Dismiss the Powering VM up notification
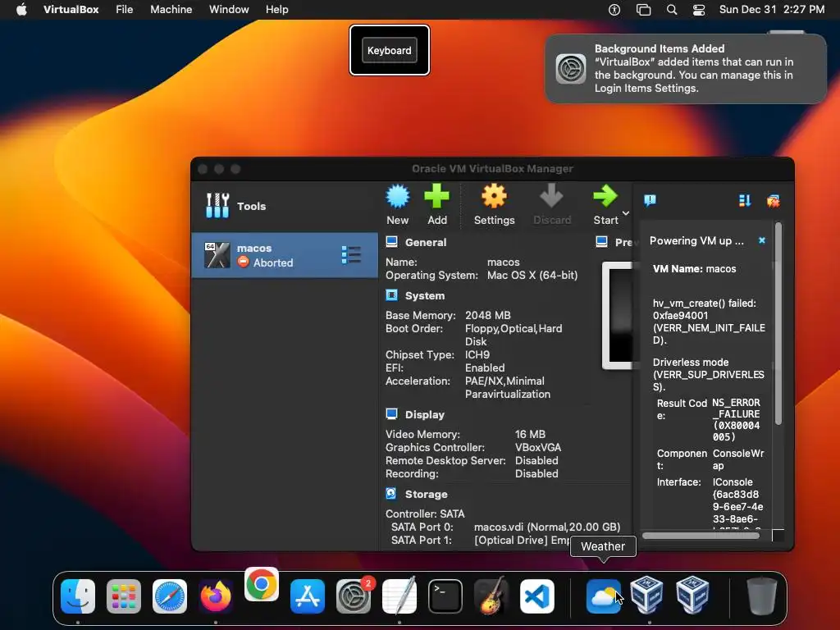Viewport: 840px width, 630px height. [762, 240]
